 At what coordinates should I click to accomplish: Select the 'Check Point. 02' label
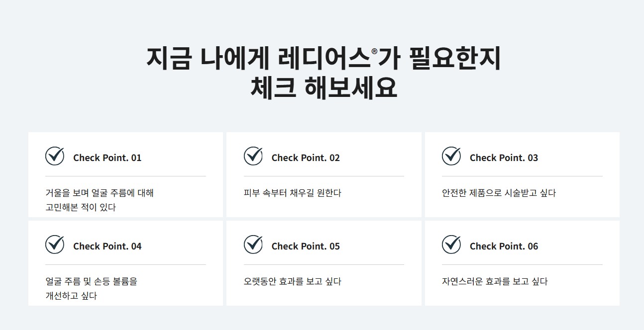pos(306,158)
